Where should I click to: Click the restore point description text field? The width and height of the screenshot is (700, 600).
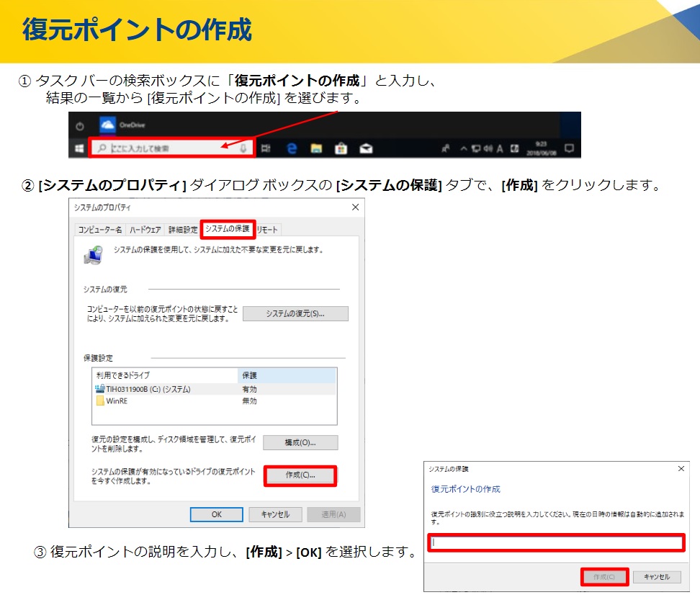[x=555, y=542]
